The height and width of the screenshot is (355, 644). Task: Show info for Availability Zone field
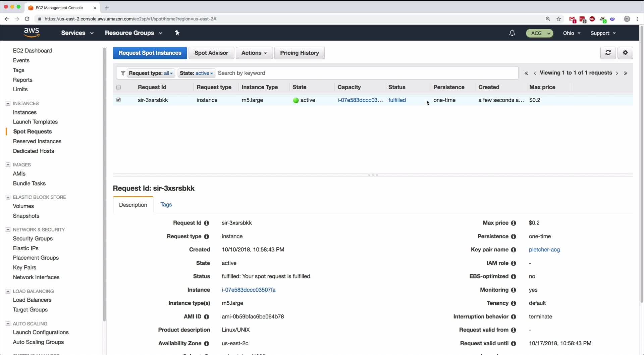206,344
